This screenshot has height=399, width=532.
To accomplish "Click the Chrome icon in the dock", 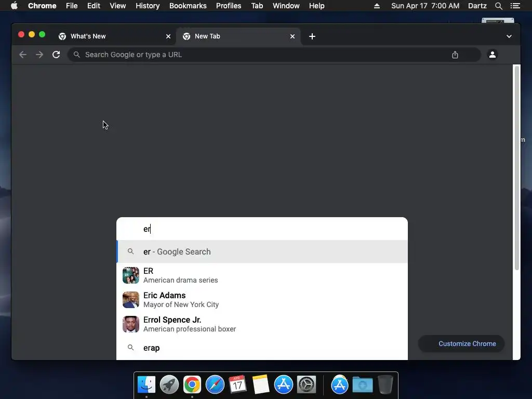I will pyautogui.click(x=192, y=384).
